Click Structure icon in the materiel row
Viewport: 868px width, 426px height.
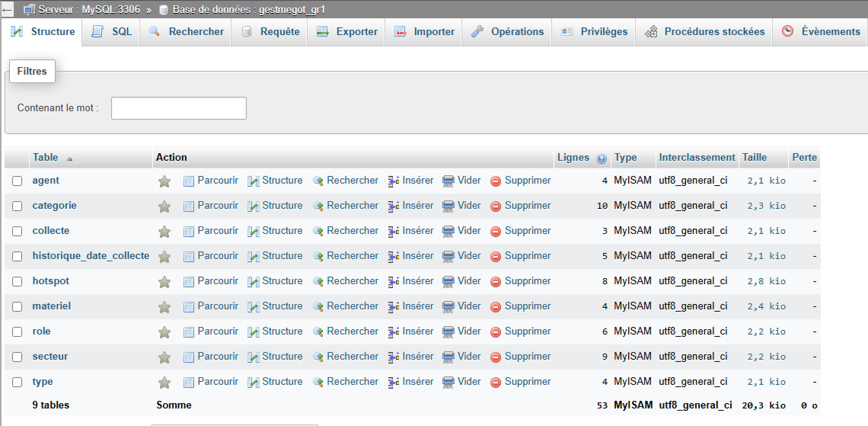pos(253,307)
